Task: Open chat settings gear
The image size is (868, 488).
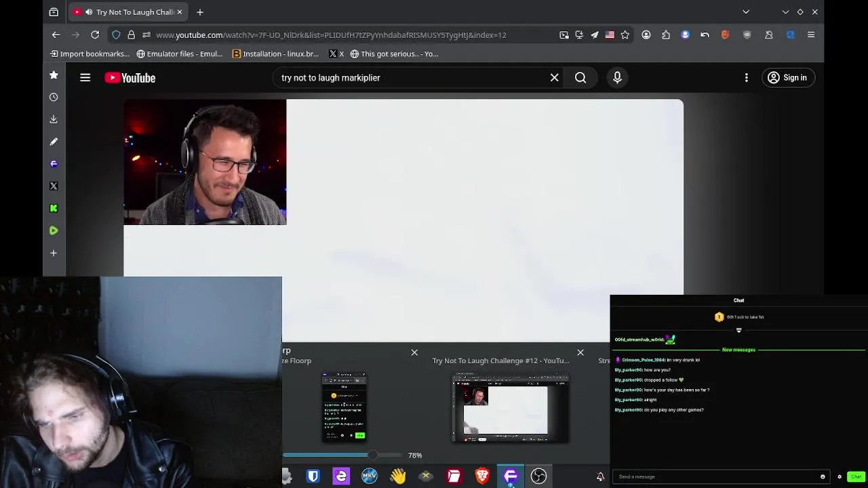Action: 839,476
